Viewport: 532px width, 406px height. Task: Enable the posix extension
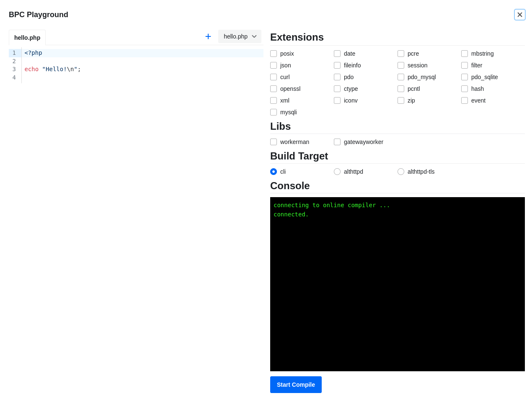[274, 54]
